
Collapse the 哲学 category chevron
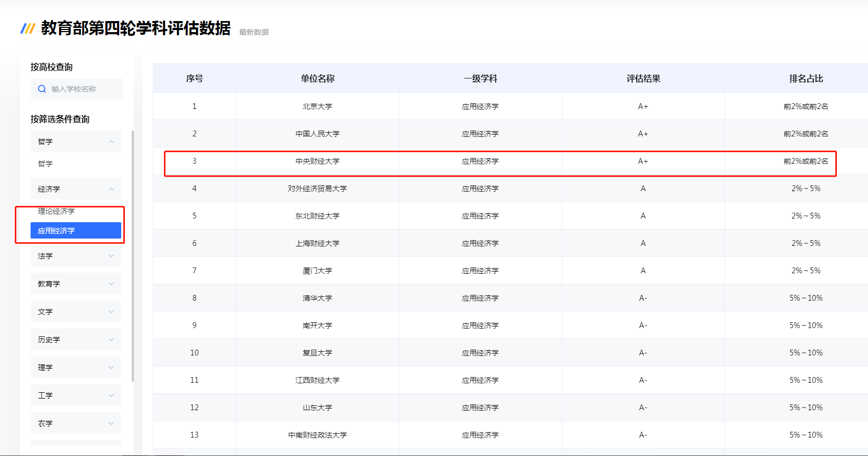[x=111, y=142]
